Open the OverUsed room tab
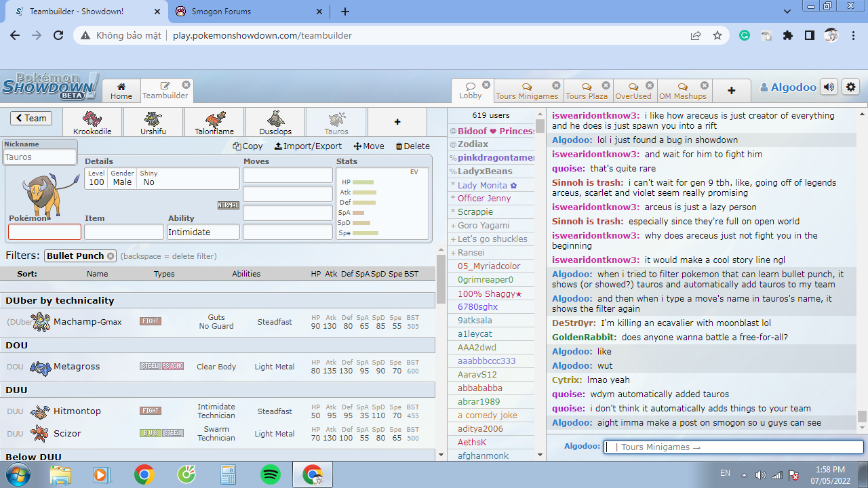This screenshot has height=488, width=868. pos(633,91)
